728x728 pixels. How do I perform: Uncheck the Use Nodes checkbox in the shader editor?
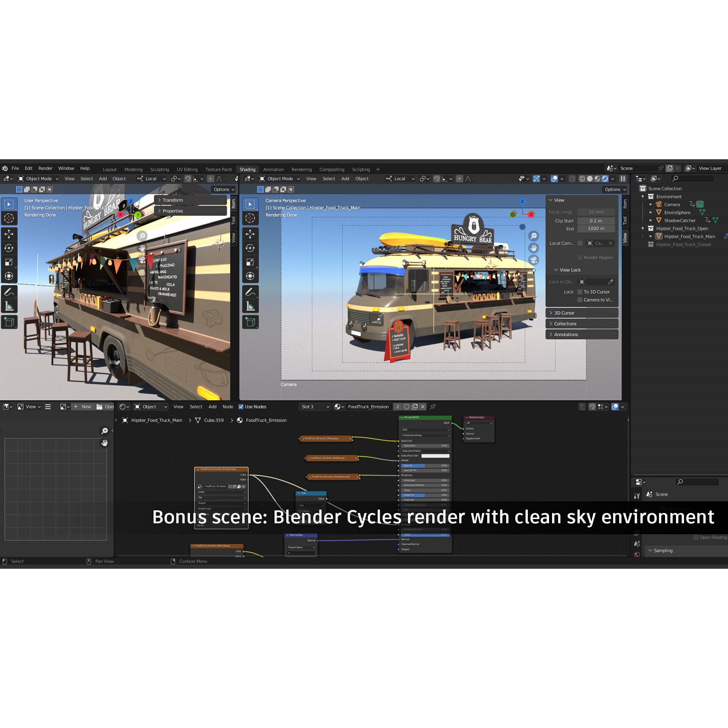(x=242, y=406)
